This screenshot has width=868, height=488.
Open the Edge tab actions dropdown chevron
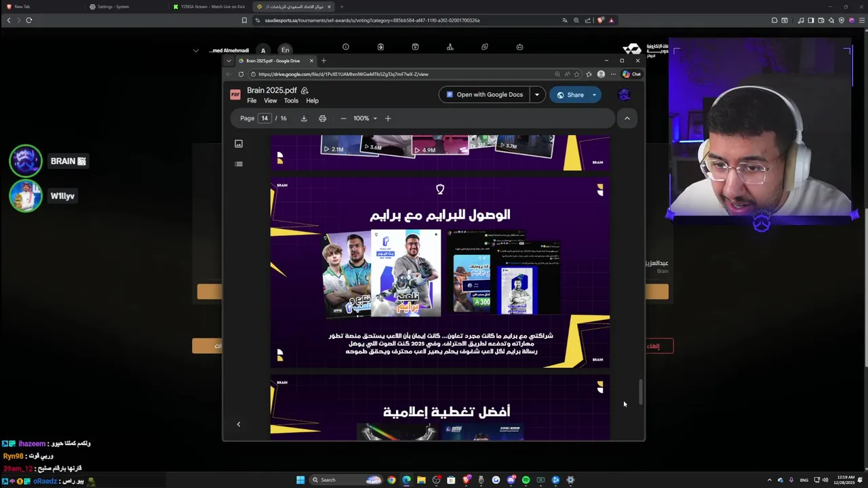tap(229, 61)
